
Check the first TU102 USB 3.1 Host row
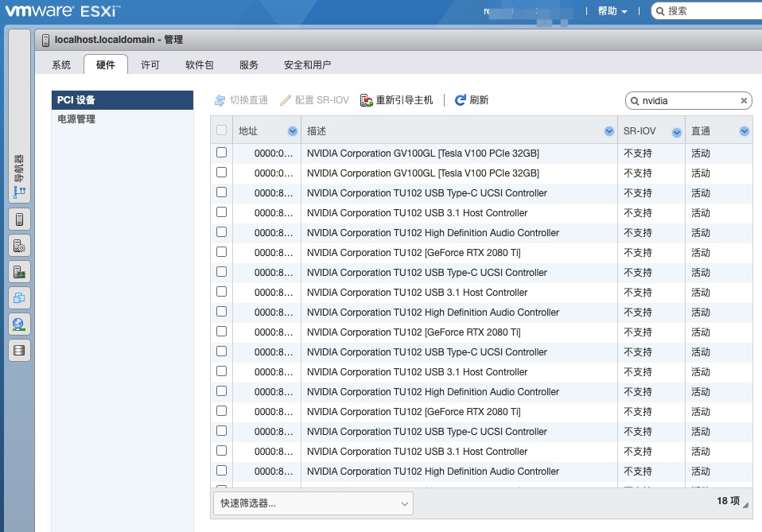[x=222, y=212]
